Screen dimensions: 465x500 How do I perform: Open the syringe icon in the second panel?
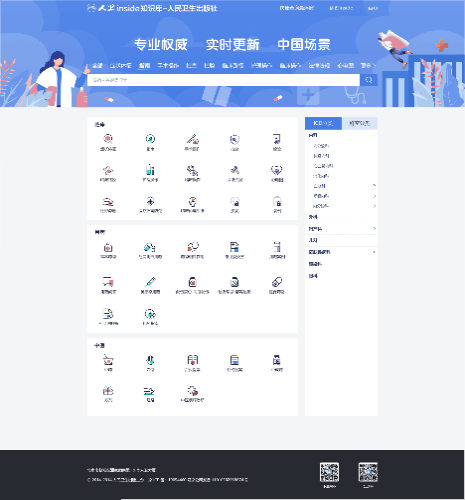pos(150,282)
